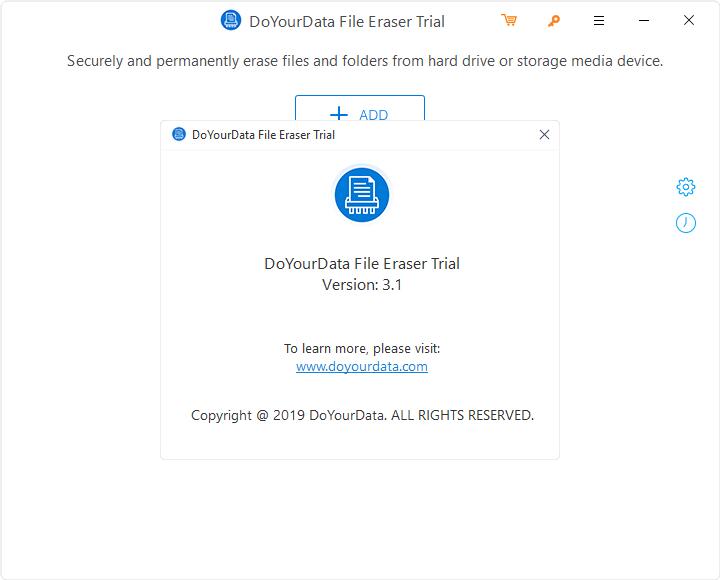Image resolution: width=720 pixels, height=580 pixels.
Task: Click the main window title text
Action: 347,22
